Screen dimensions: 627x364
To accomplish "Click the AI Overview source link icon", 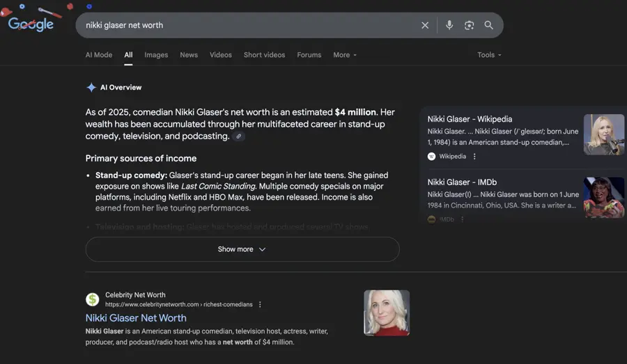I will tap(239, 136).
